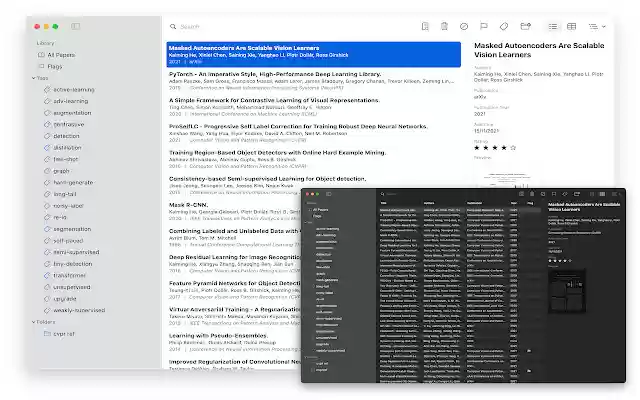Image resolution: width=640 pixels, height=400 pixels.
Task: Click tag icon beside distillation
Action: [47, 147]
